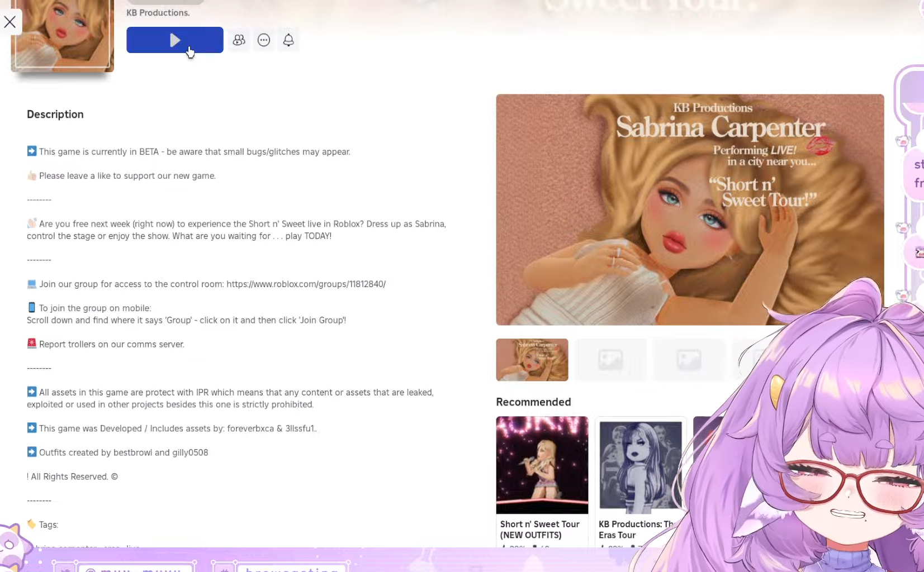Open the invite friends icon

click(239, 40)
